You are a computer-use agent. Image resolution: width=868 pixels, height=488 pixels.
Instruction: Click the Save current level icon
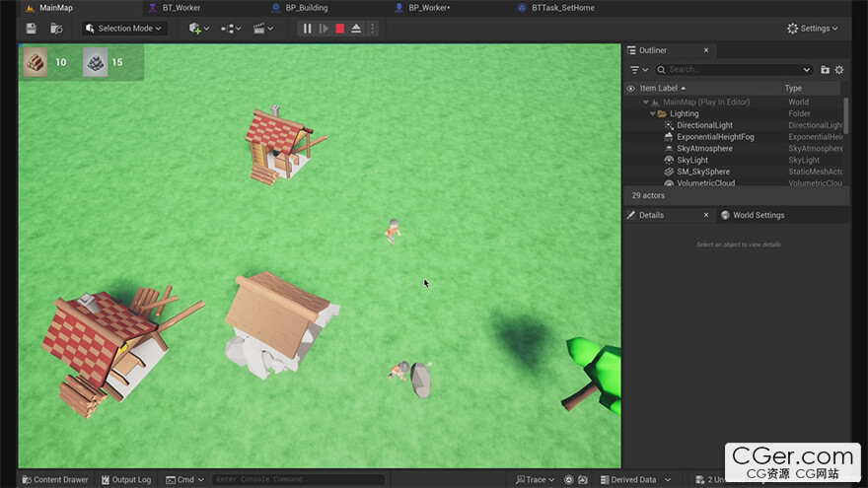pyautogui.click(x=31, y=29)
